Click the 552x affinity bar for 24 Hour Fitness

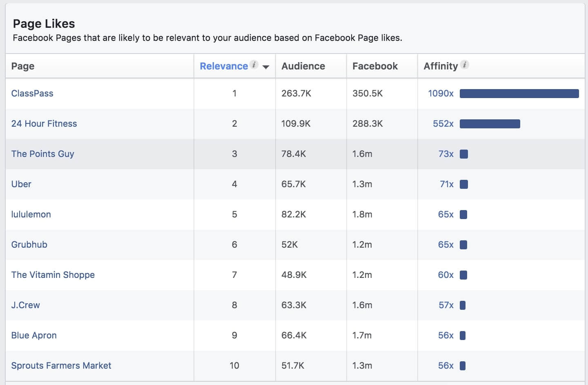coord(490,124)
